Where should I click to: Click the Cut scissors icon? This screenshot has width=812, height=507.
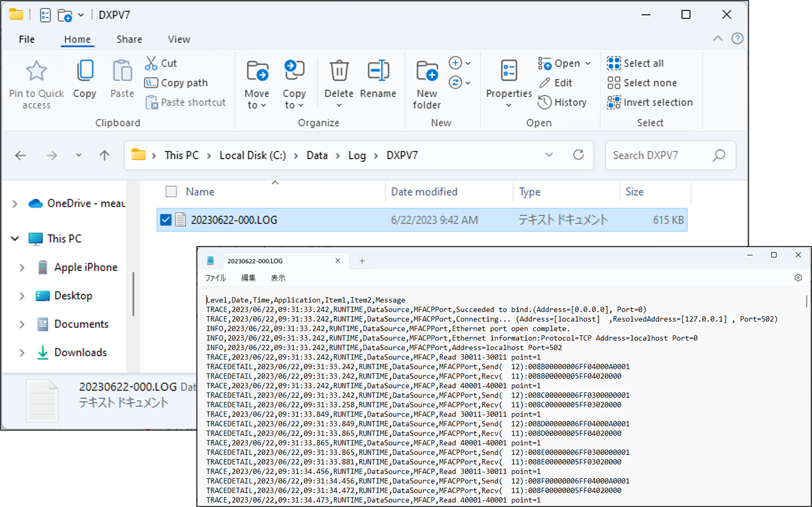pyautogui.click(x=151, y=63)
